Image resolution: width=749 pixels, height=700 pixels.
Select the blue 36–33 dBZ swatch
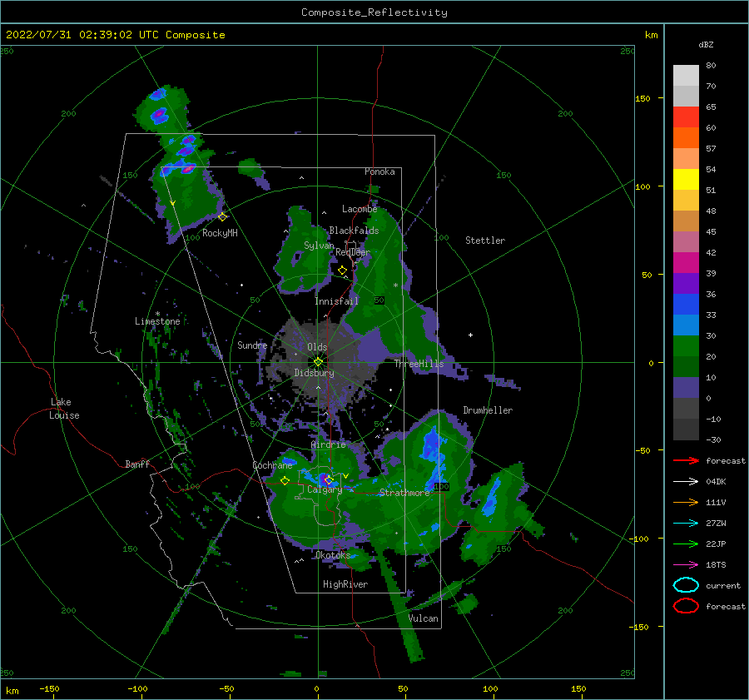click(x=686, y=305)
